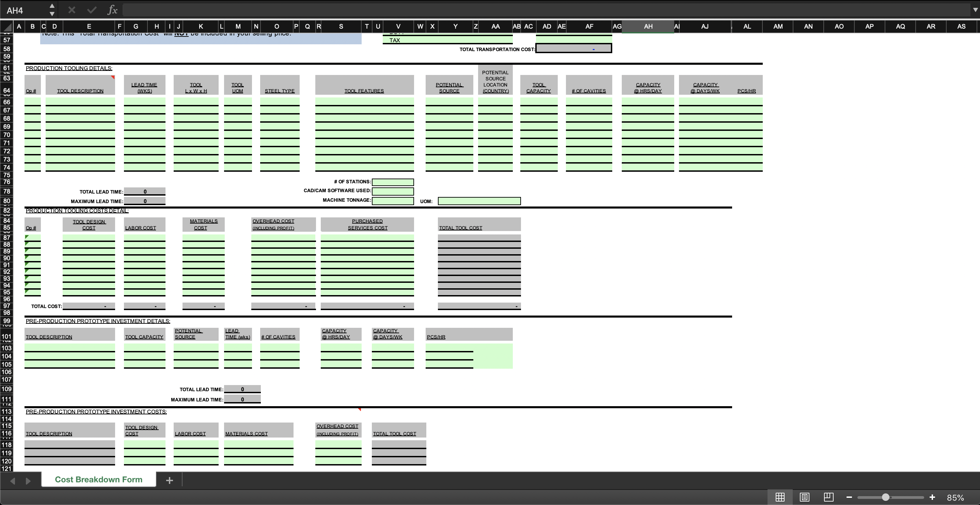The height and width of the screenshot is (505, 980).
Task: Switch to Cost Breakdown Form sheet tab
Action: (98, 479)
